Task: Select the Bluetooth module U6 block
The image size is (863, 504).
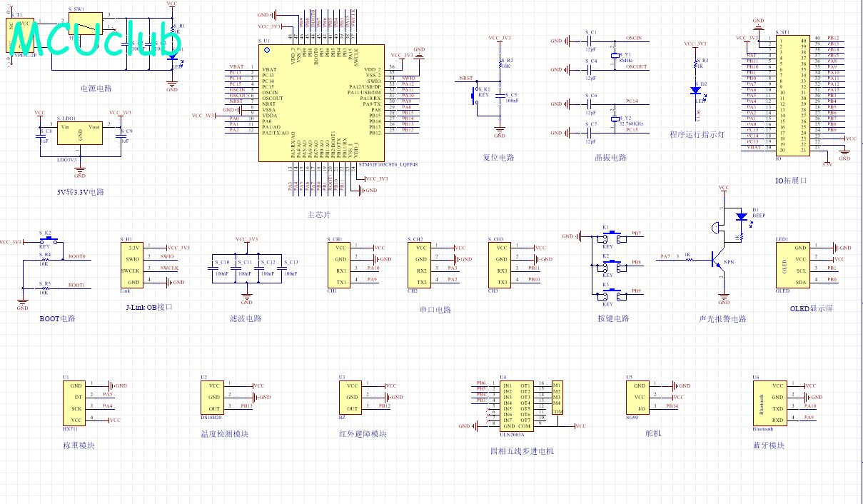Action: tap(769, 403)
